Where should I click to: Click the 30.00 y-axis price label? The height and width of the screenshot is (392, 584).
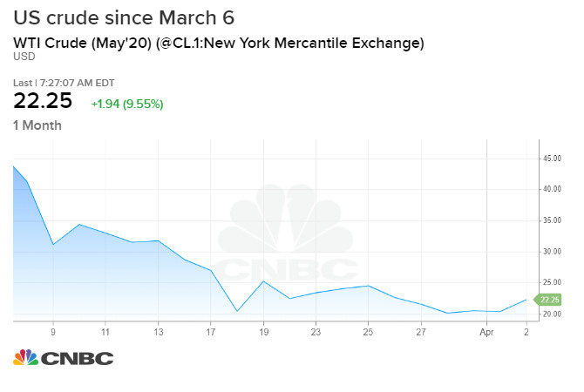(551, 252)
